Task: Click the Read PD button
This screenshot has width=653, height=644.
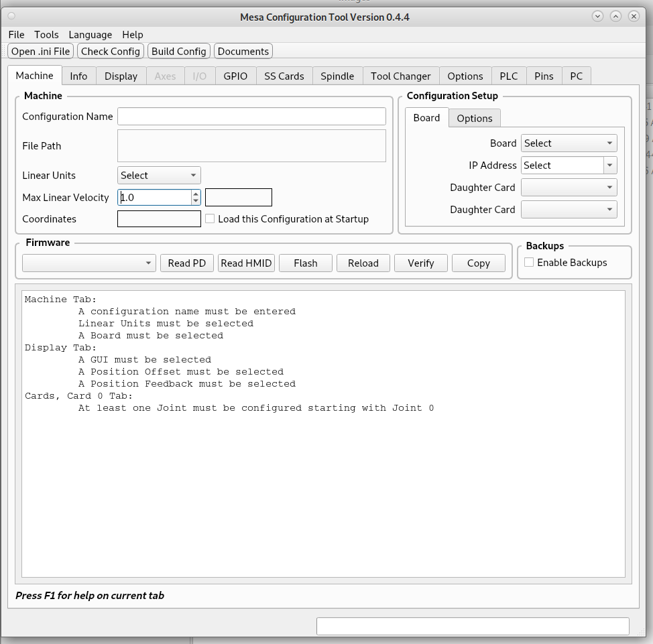Action: pyautogui.click(x=187, y=263)
